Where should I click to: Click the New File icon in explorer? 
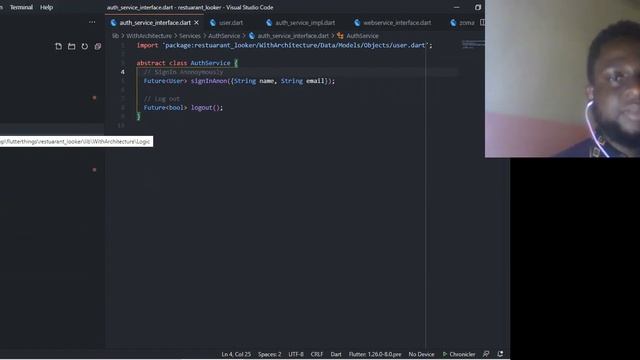(x=58, y=47)
